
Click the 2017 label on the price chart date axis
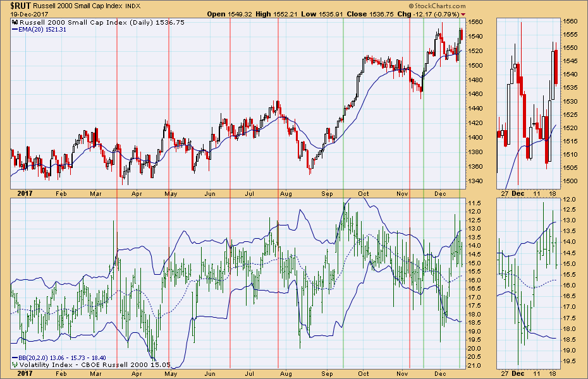pyautogui.click(x=25, y=194)
